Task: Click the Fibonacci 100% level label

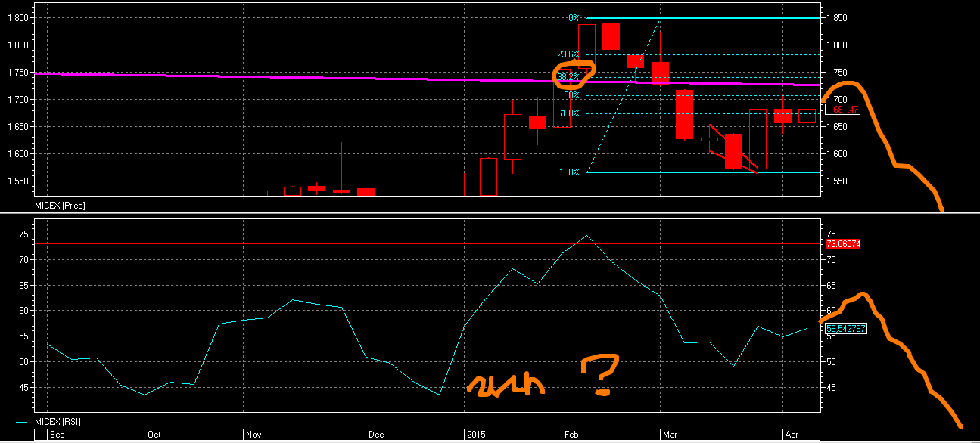Action: 570,172
